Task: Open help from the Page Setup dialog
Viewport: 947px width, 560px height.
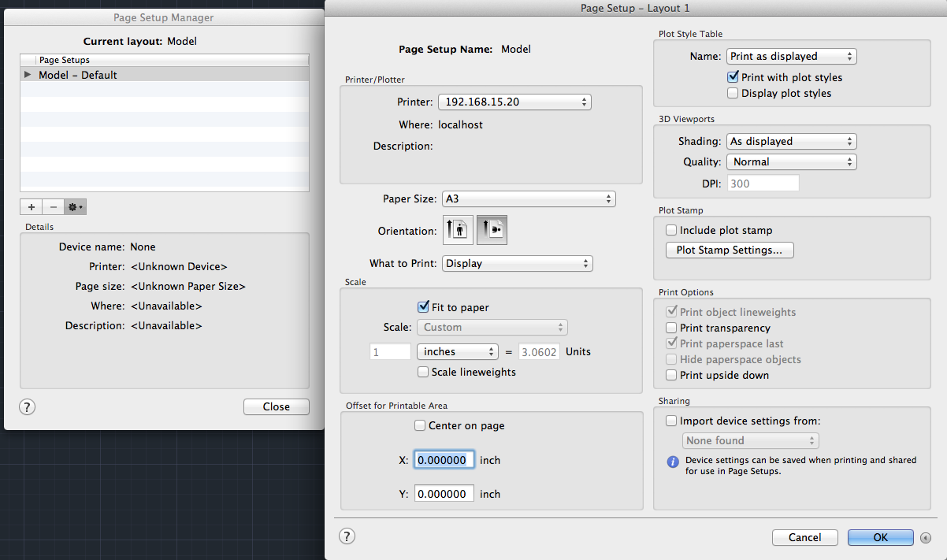Action: coord(347,536)
